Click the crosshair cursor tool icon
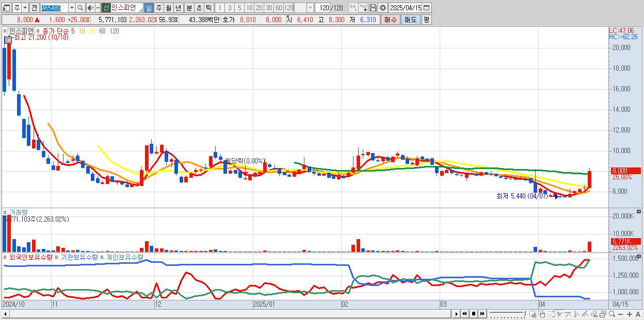This screenshot has width=644, height=320. [559, 314]
